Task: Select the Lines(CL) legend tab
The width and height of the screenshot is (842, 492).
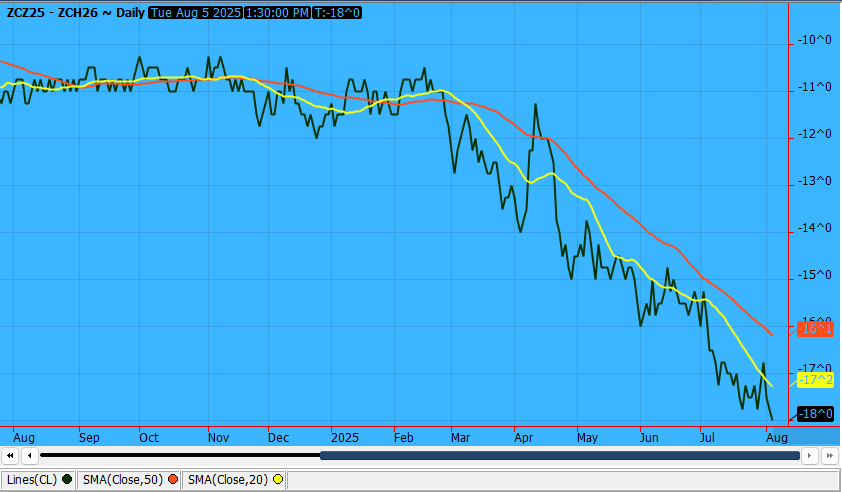Action: pyautogui.click(x=33, y=480)
